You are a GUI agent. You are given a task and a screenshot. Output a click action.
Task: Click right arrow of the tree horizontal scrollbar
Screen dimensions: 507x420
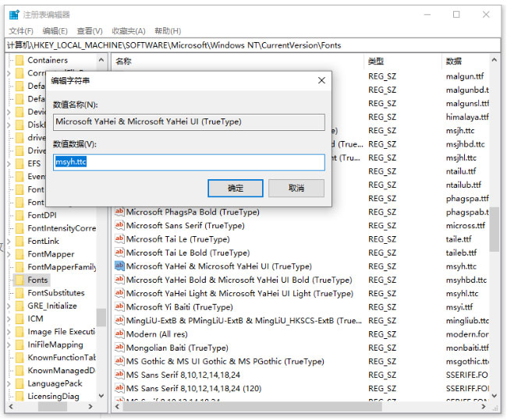90,407
